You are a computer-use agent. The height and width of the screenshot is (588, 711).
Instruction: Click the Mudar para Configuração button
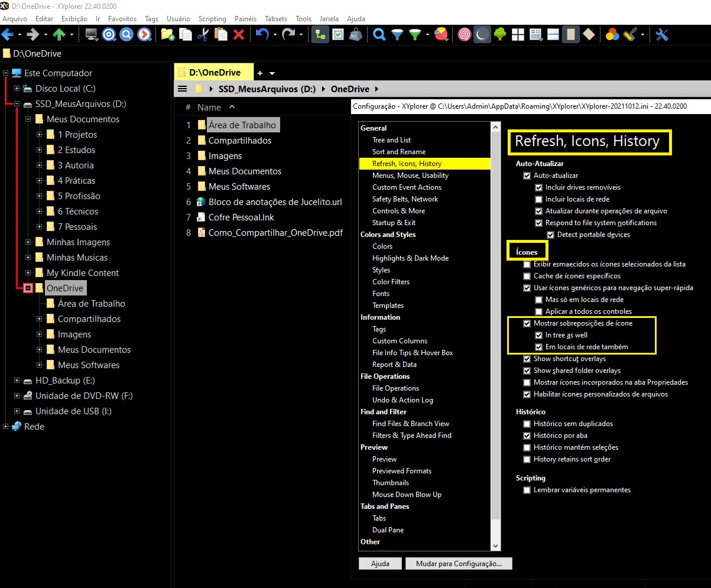pos(459,563)
